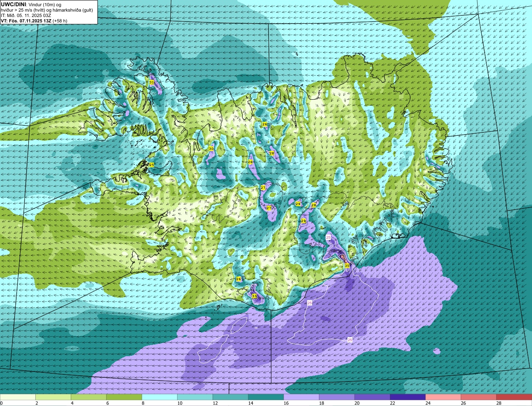
Task: Click the yellow max-gust label '31' in the Westfjords
Action: click(x=152, y=83)
